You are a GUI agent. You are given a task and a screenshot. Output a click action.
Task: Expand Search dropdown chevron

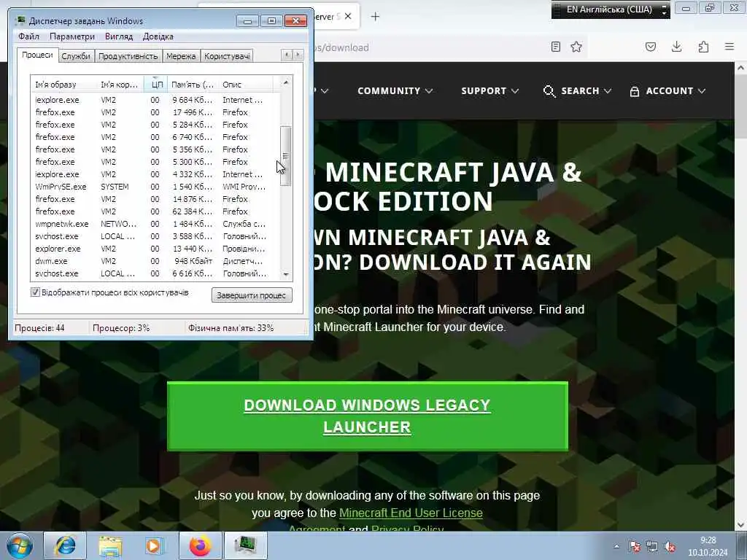pyautogui.click(x=608, y=91)
